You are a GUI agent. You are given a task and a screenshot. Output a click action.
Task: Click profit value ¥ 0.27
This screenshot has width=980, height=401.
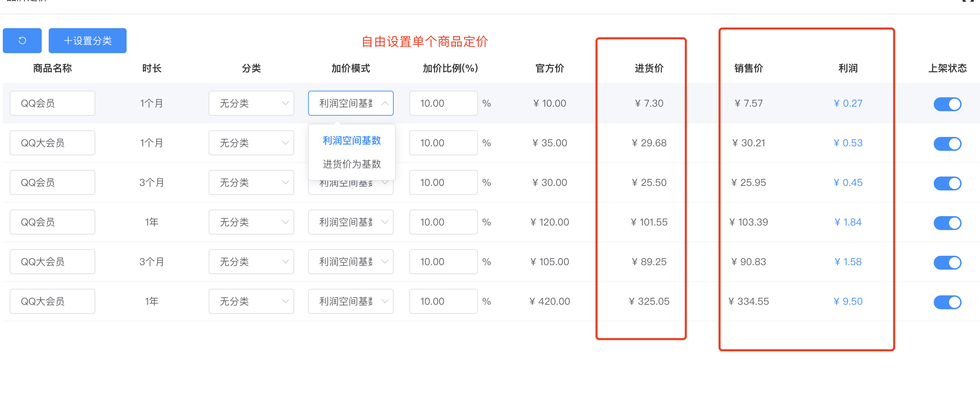coord(848,103)
